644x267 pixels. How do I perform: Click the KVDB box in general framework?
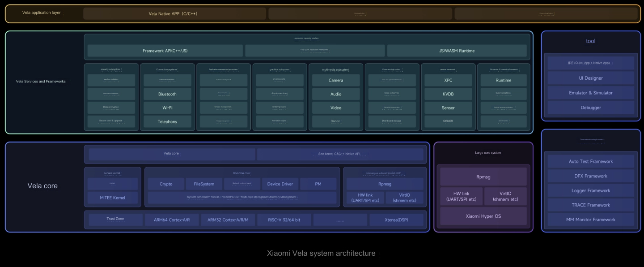[448, 94]
